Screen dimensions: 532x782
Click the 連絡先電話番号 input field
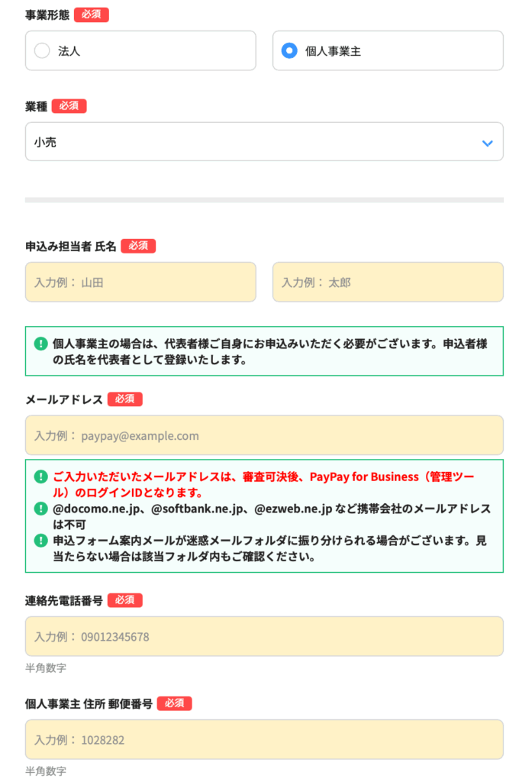pyautogui.click(x=264, y=637)
